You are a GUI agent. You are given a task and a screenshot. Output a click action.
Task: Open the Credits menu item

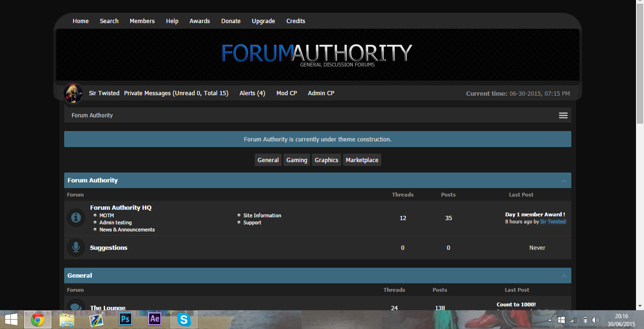coord(296,21)
